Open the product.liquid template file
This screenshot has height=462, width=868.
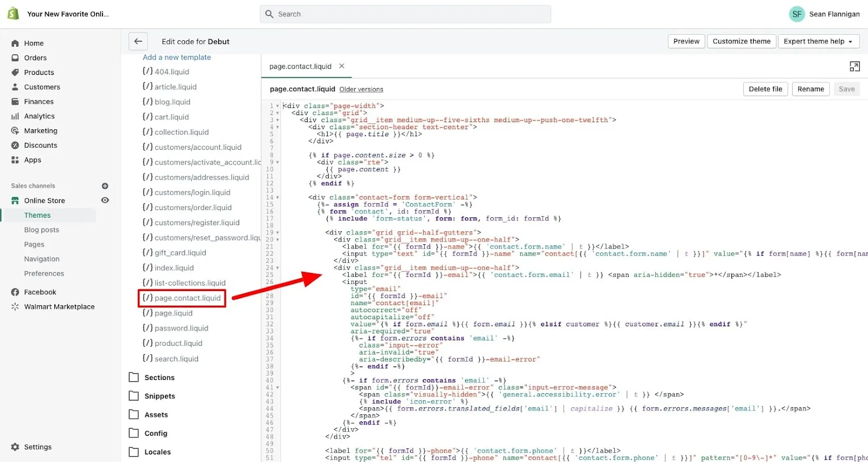click(178, 343)
